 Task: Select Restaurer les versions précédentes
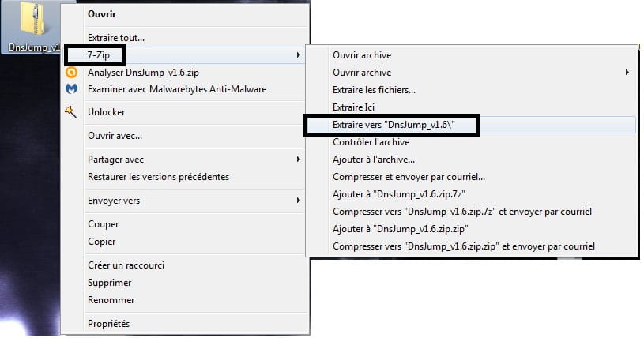(x=159, y=177)
